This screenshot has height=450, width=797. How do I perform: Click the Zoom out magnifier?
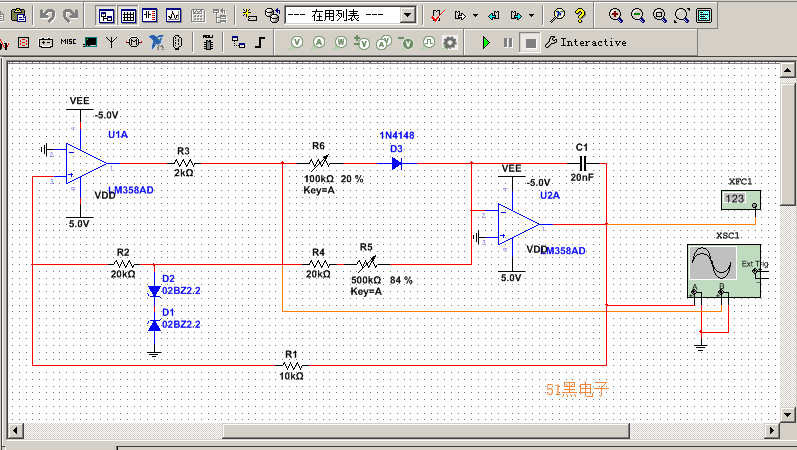coord(637,15)
